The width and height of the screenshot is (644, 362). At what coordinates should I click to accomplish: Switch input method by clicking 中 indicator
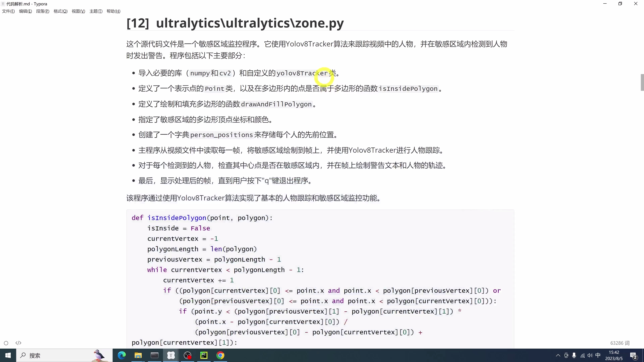[x=598, y=355]
